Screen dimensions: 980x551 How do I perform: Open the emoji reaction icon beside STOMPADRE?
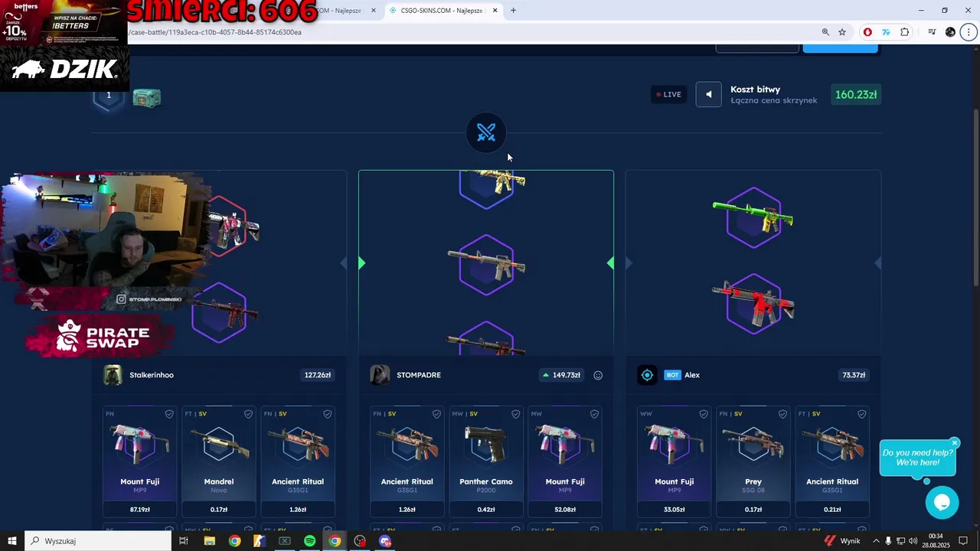coord(598,375)
